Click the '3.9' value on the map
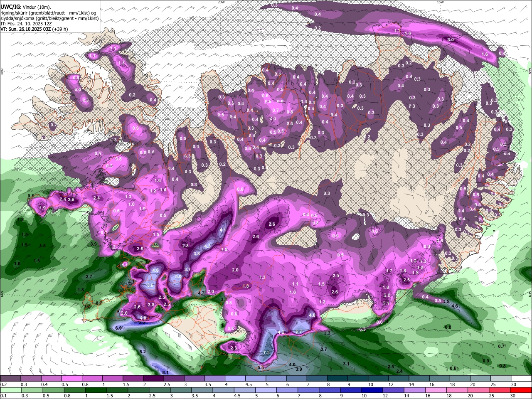The width and height of the screenshot is (532, 399). [298, 369]
